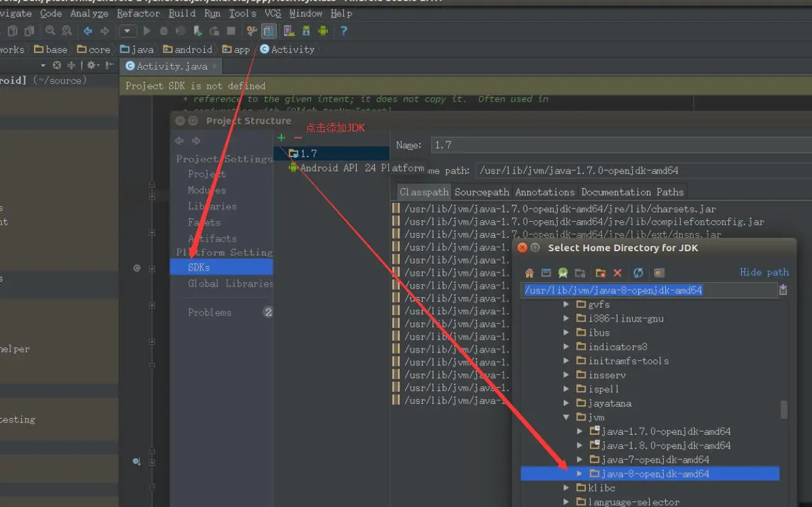
Task: Select the 1.7 SDK entry
Action: click(x=332, y=153)
